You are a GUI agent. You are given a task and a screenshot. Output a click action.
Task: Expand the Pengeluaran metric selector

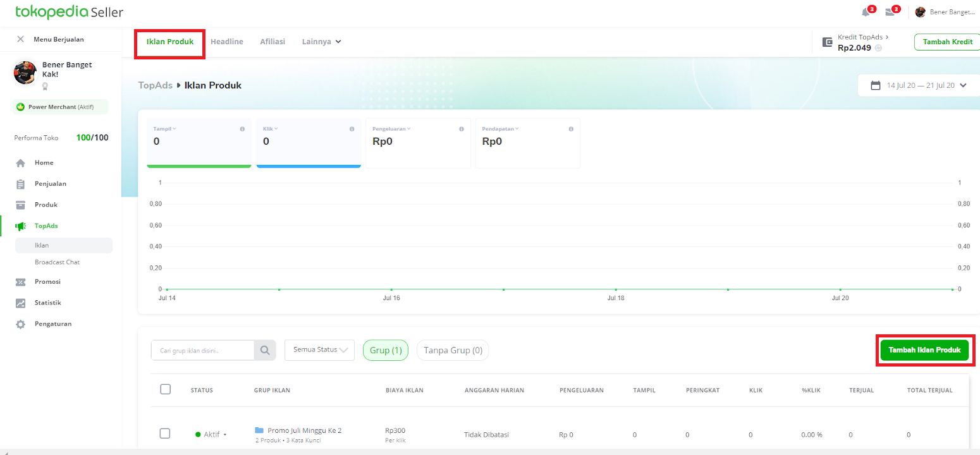(392, 129)
